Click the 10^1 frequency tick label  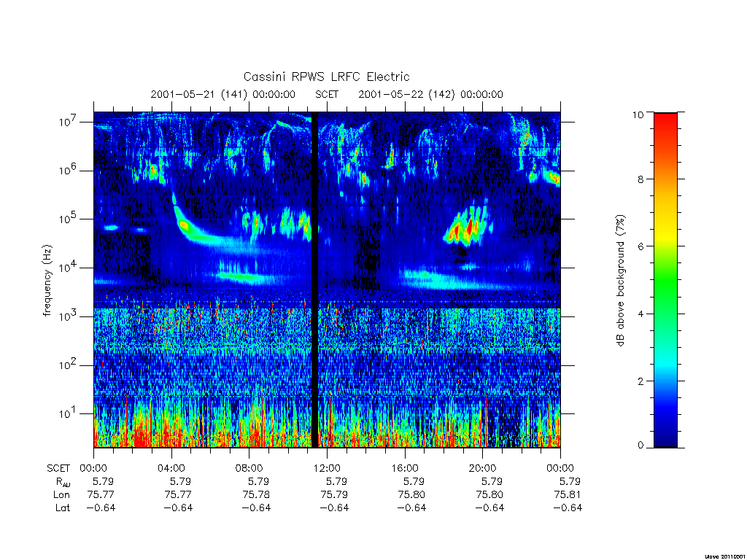click(x=68, y=414)
